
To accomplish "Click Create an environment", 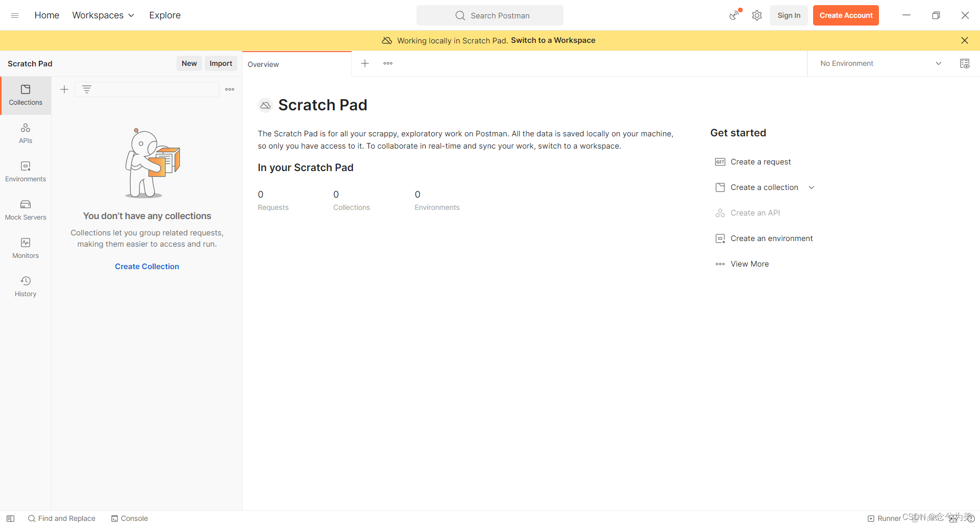I will pos(771,238).
